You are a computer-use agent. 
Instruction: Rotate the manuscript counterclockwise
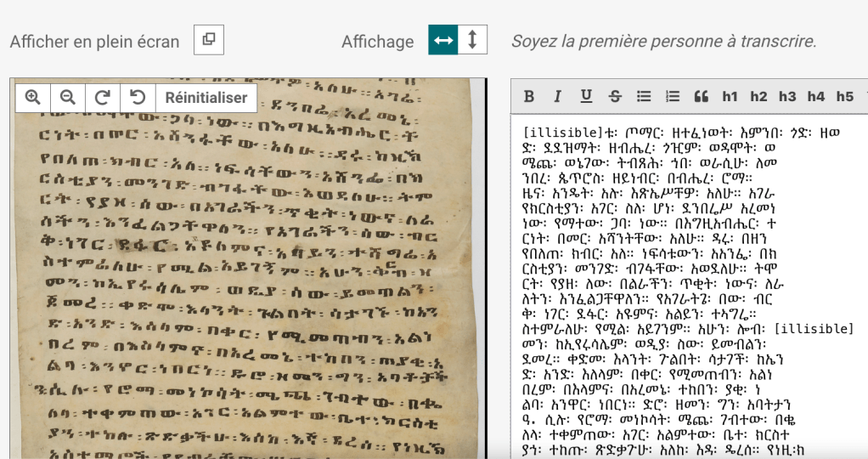138,97
